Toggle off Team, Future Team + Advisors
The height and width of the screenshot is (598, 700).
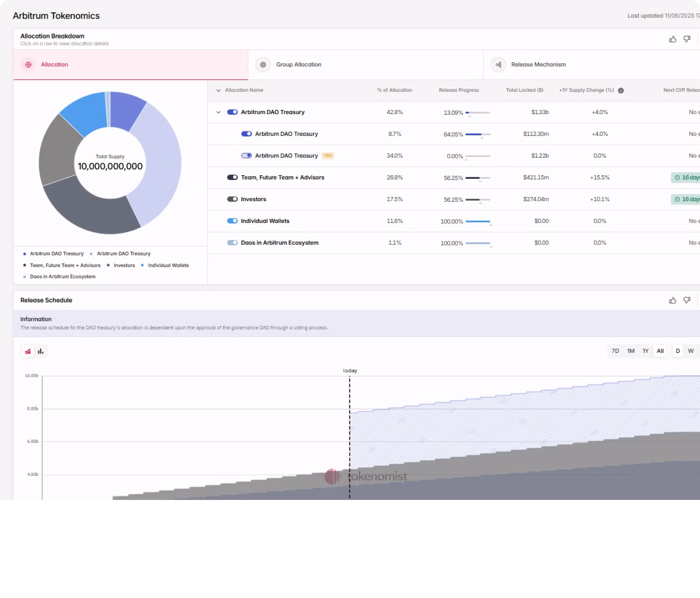tap(232, 177)
